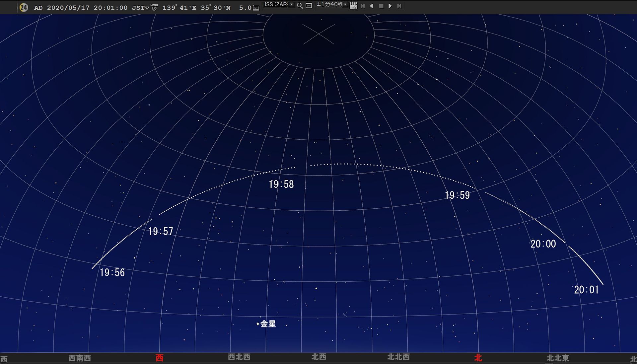The height and width of the screenshot is (364, 637).
Task: Click the STEP x2 icon
Action: [353, 6]
